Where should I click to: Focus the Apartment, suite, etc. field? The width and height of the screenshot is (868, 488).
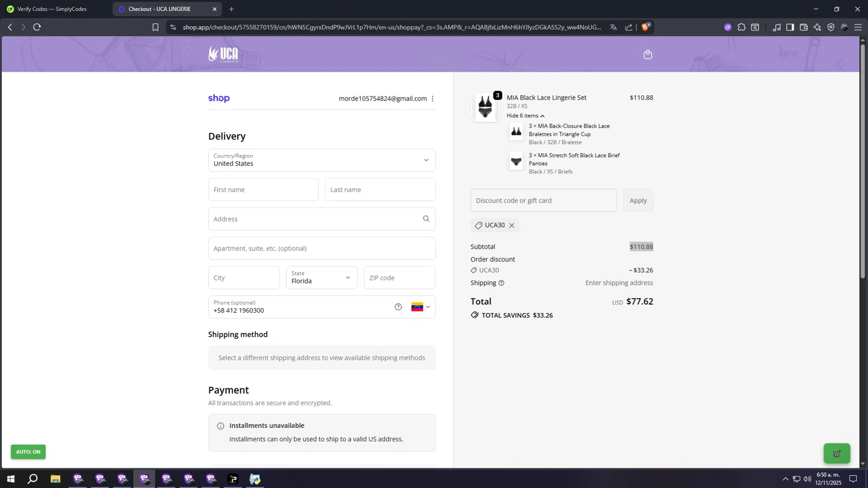(x=322, y=249)
